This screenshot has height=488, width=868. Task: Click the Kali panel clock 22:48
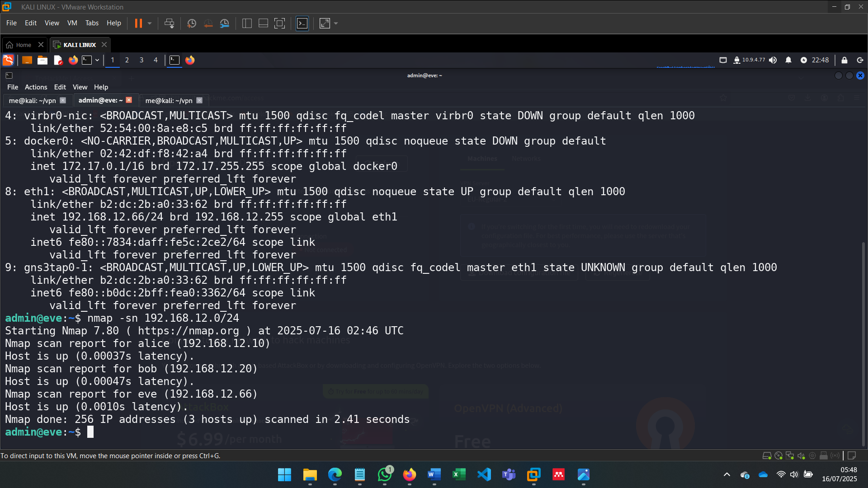(820, 60)
